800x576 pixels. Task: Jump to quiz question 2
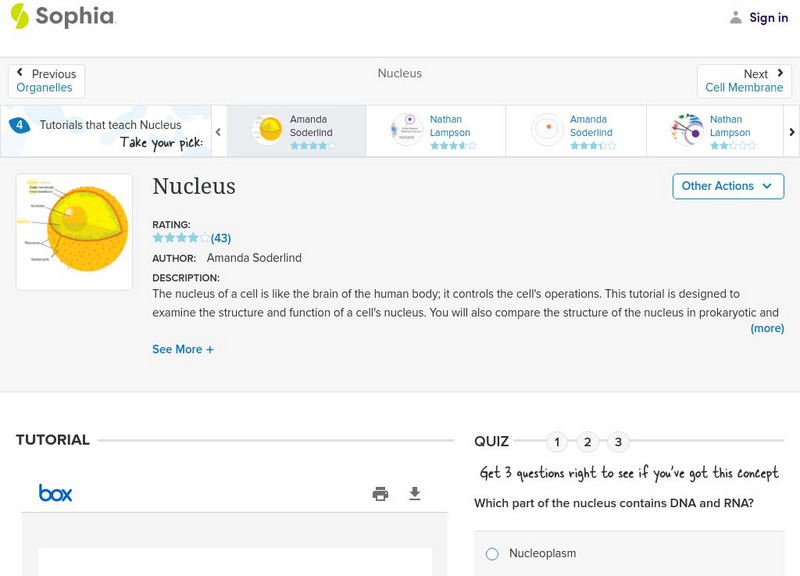click(x=588, y=442)
